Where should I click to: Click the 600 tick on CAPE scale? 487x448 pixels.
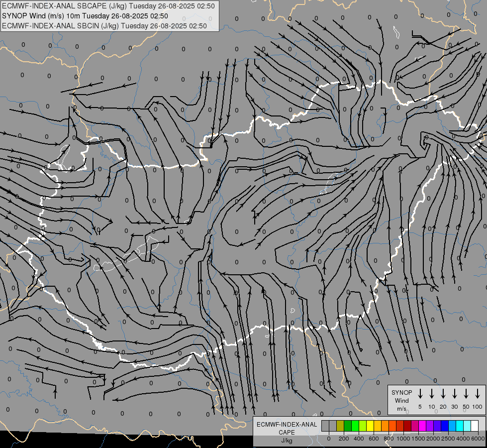[x=374, y=439]
